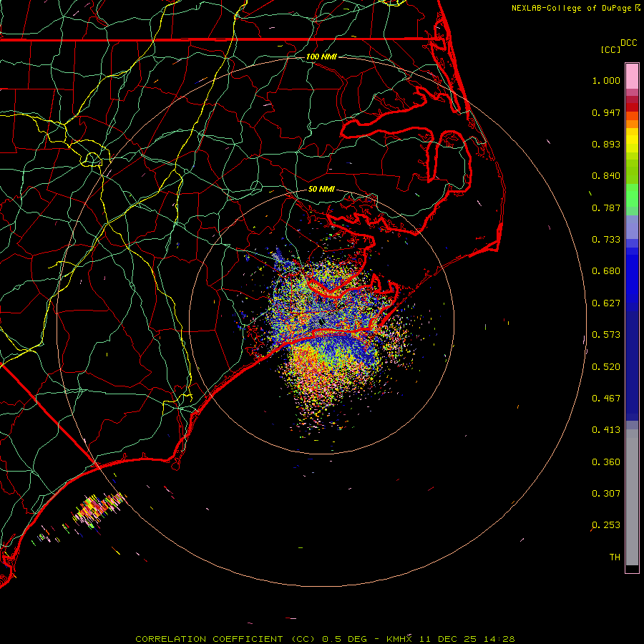Click the 0.413 scale value
Image resolution: width=644 pixels, height=644 pixels.
(x=606, y=430)
